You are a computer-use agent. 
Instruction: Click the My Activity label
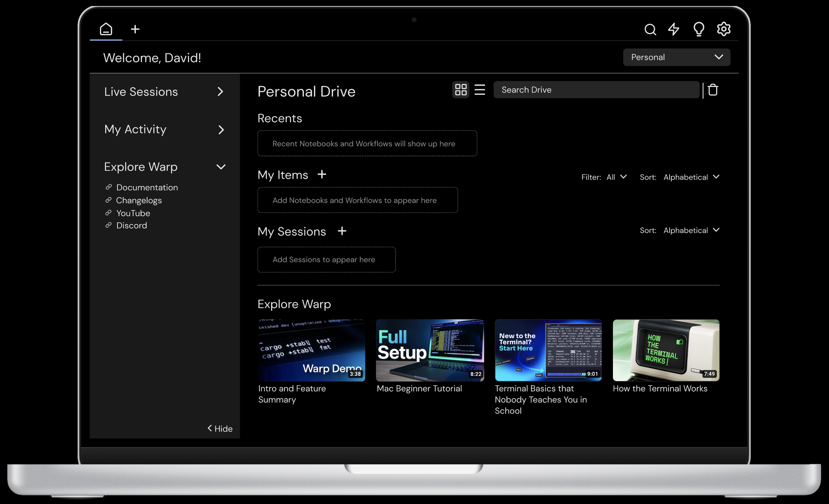click(x=135, y=129)
